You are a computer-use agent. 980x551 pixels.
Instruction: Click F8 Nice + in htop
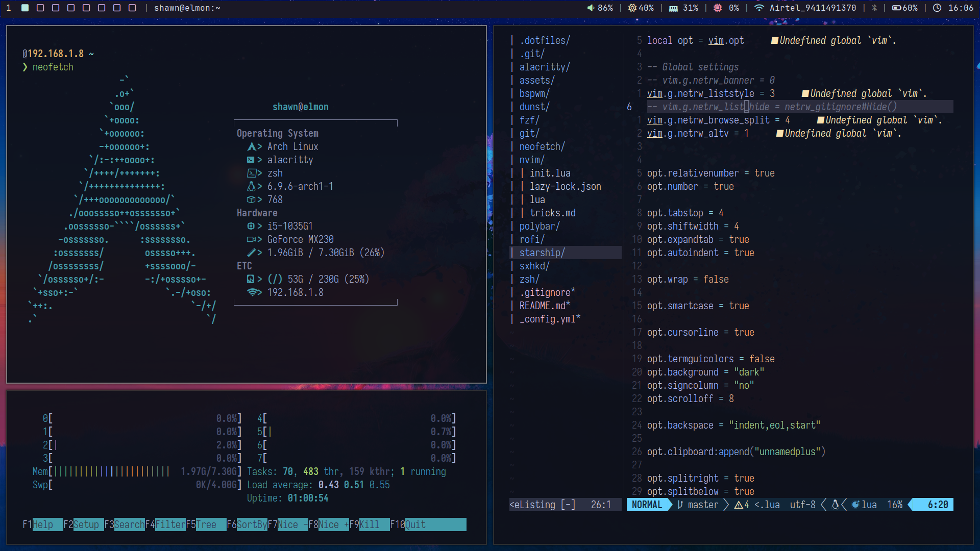pyautogui.click(x=329, y=524)
